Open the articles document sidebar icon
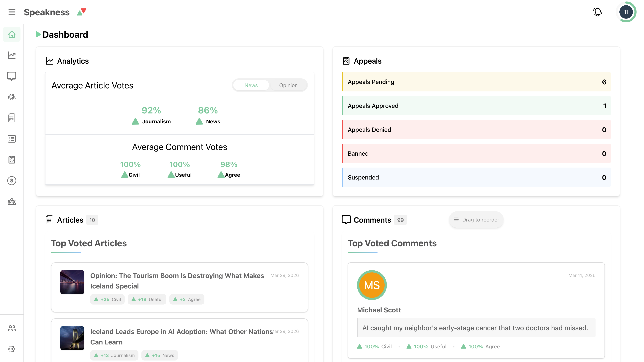The height and width of the screenshot is (362, 644). click(x=12, y=118)
